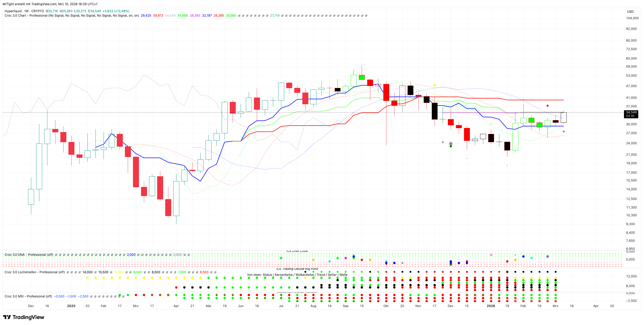Screen dimensions: 644x325
Task: Click the green plus marker near March
Action: coord(564,132)
